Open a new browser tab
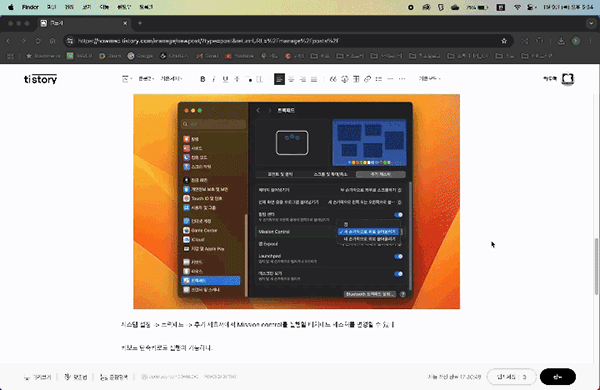 coord(140,23)
